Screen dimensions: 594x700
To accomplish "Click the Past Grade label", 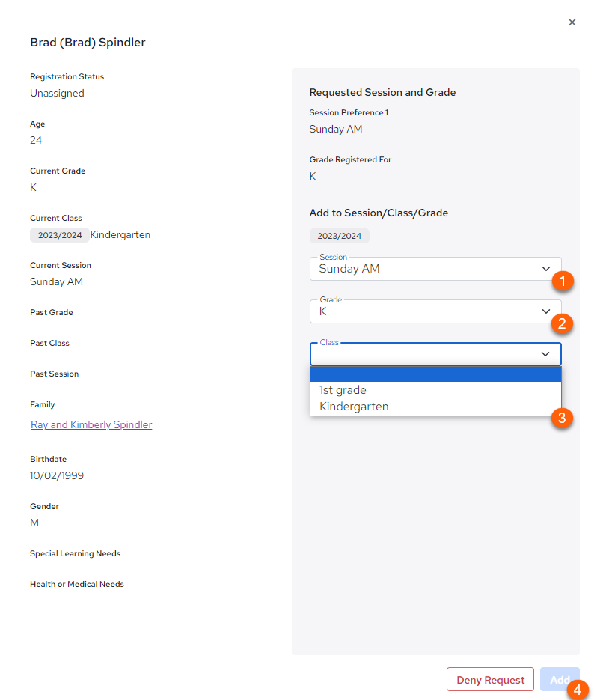I will pyautogui.click(x=52, y=312).
